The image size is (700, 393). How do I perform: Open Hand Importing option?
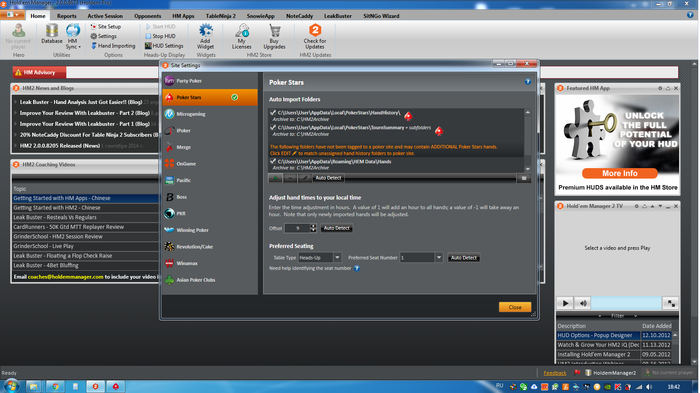[x=113, y=46]
